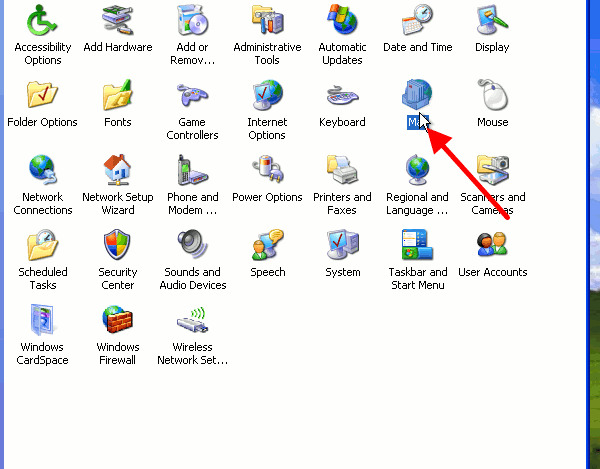This screenshot has height=469, width=600.
Task: Open the Fonts folder icon
Action: (x=117, y=94)
